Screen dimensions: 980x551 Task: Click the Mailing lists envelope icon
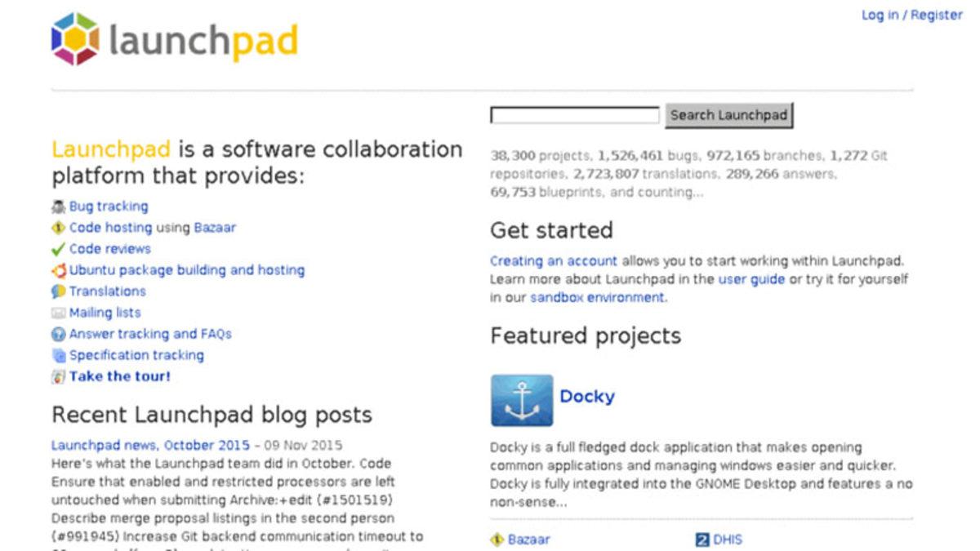click(x=57, y=312)
